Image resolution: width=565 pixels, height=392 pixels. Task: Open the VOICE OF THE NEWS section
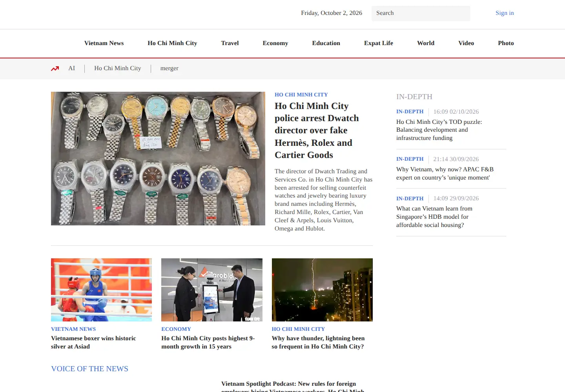point(89,369)
